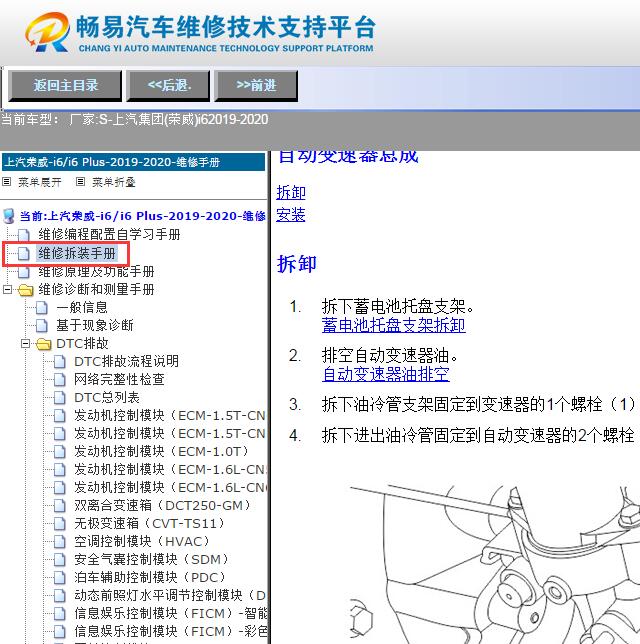This screenshot has width=640, height=644.
Task: Click step 4 text 拆下进出油冷管
Action: (x=479, y=435)
